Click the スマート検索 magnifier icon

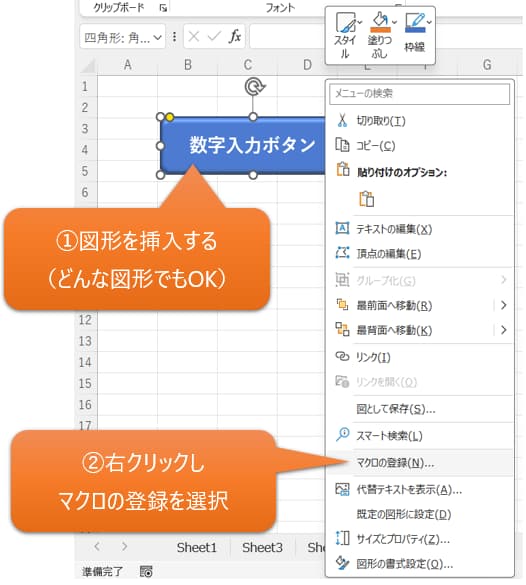[342, 435]
